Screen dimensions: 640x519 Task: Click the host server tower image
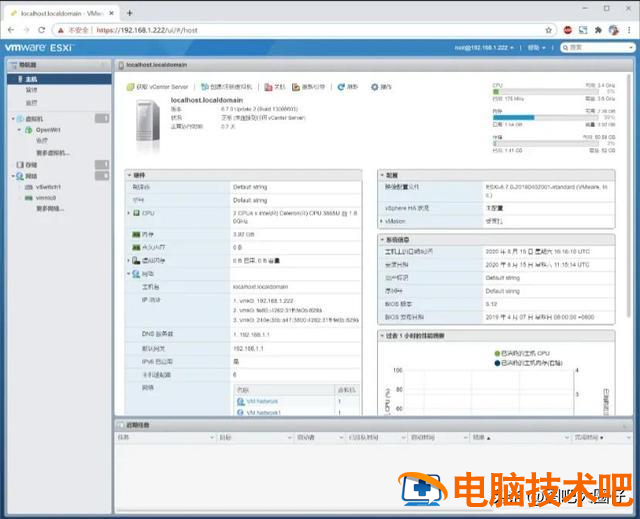click(x=148, y=122)
